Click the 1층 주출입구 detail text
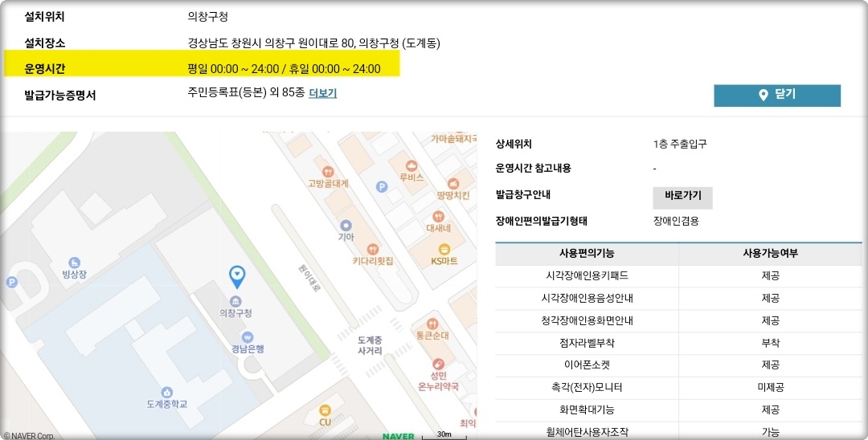868x440 pixels. tap(680, 145)
